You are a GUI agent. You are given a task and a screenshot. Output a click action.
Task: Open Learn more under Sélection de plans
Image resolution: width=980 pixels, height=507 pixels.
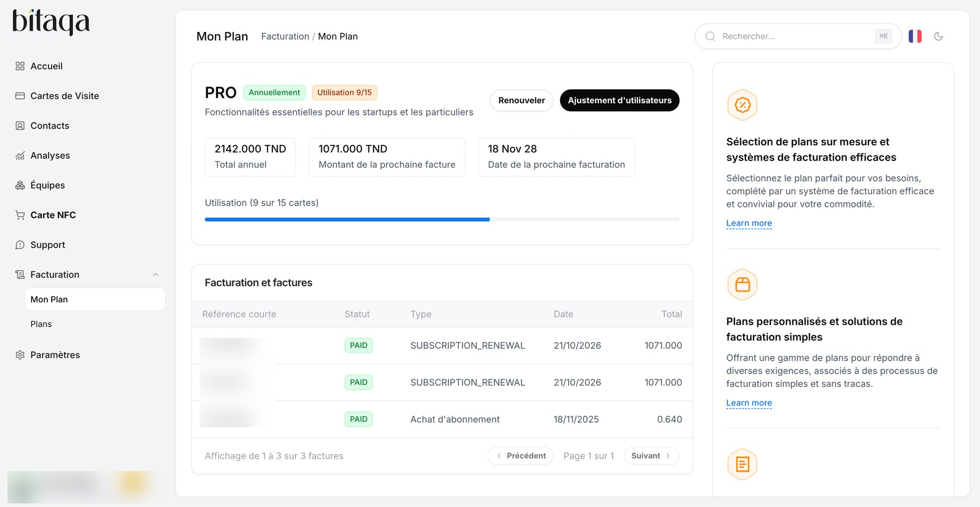(x=749, y=223)
